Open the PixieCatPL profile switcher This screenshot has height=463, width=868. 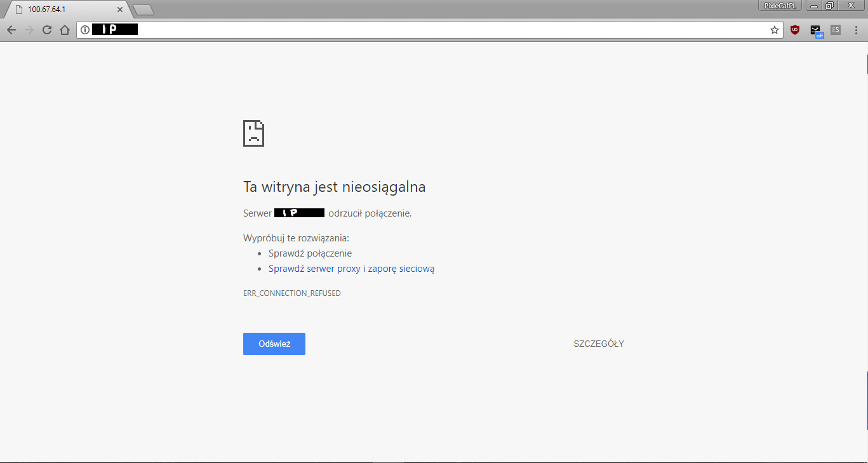coord(780,5)
